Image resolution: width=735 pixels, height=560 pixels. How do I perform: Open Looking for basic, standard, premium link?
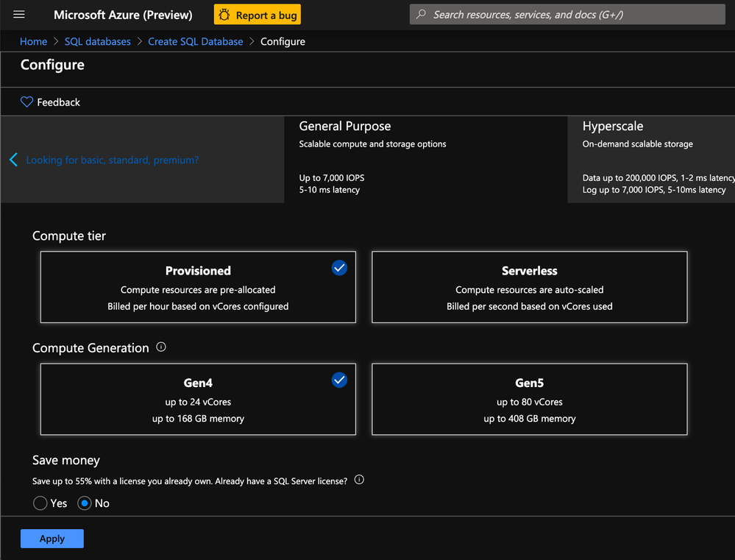click(113, 160)
